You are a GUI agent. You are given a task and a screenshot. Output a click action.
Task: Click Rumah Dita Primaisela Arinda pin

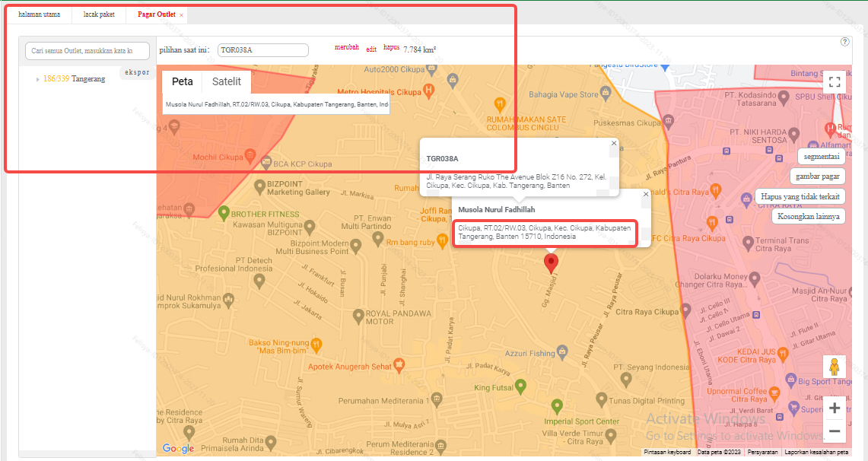pyautogui.click(x=270, y=443)
